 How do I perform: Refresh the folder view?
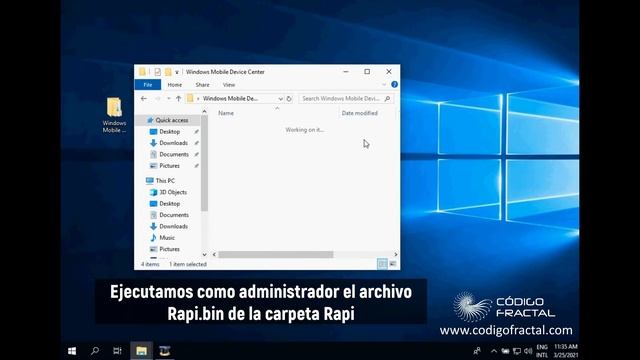click(289, 99)
